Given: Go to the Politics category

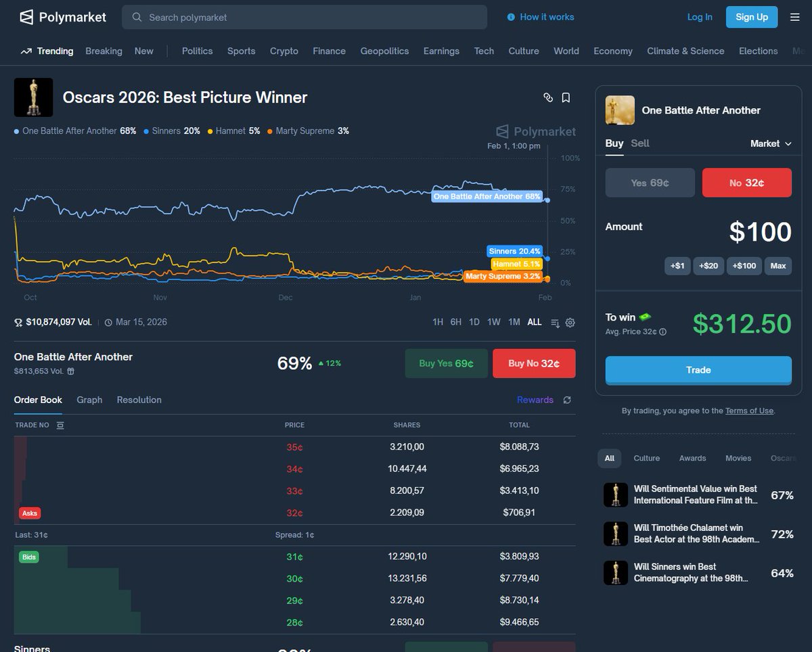Looking at the screenshot, I should (x=198, y=51).
